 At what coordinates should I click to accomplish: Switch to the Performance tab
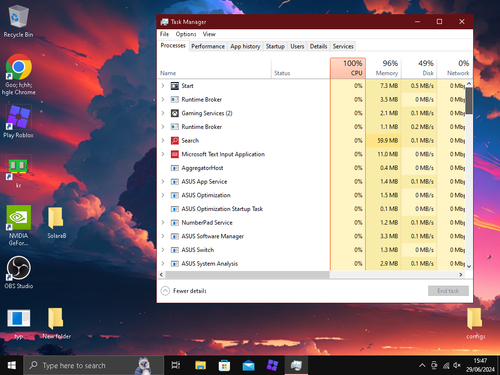tap(208, 46)
